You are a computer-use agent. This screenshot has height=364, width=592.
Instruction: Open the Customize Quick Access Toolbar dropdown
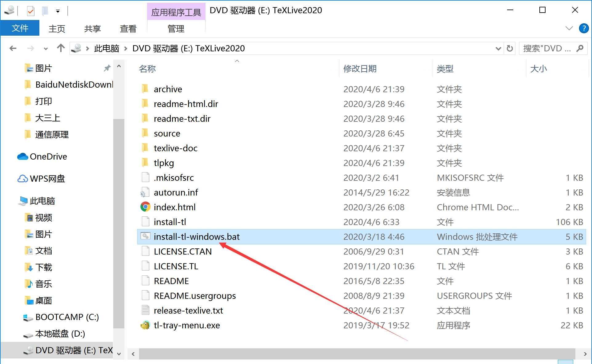(x=58, y=11)
